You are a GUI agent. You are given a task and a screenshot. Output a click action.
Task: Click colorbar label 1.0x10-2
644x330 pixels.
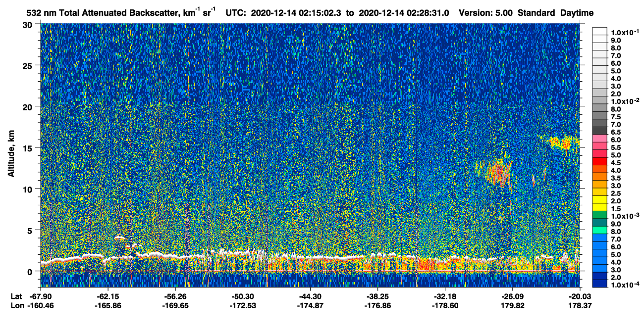point(625,102)
